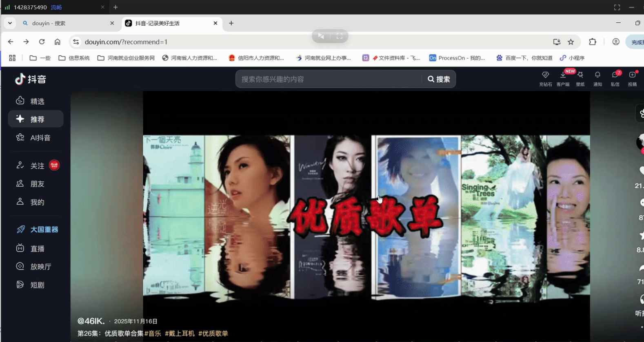Viewport: 644px width, 342px height.
Task: Focus the 搜索你感兴趣的内容 search field
Action: (x=329, y=79)
